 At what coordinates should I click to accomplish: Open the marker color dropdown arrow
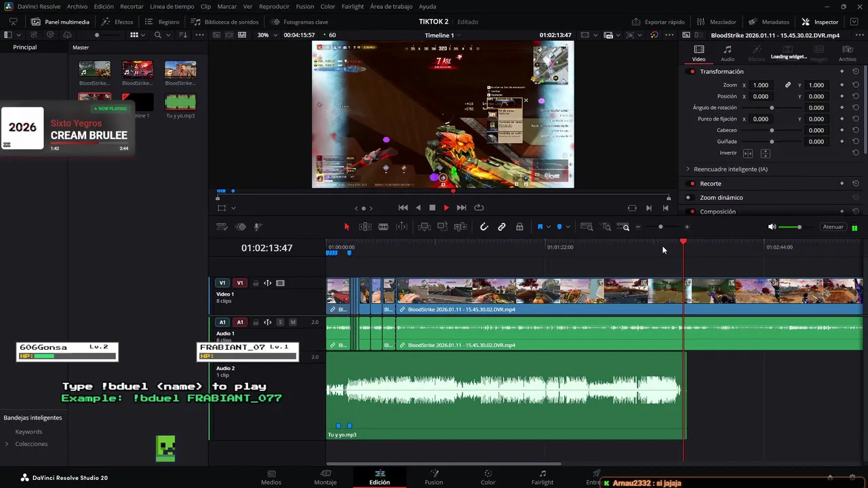click(568, 227)
